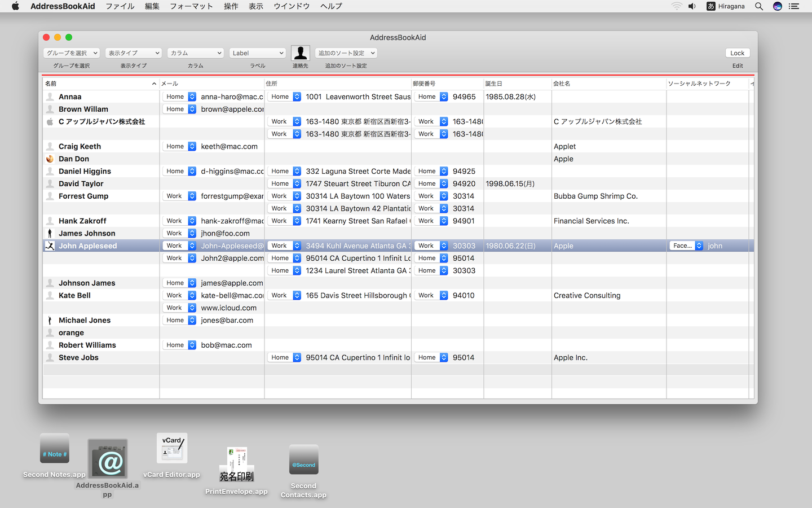Open the ウインドウ menu
Screen dimensions: 812x508
(292, 6)
